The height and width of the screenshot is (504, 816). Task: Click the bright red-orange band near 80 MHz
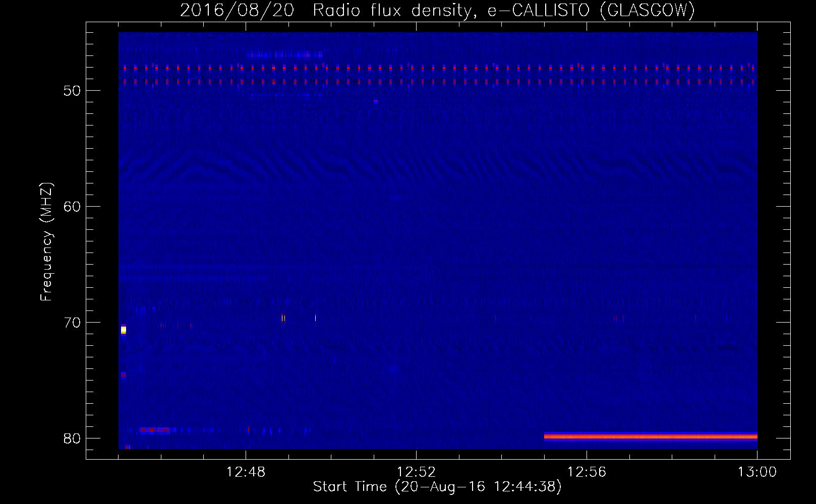point(651,436)
